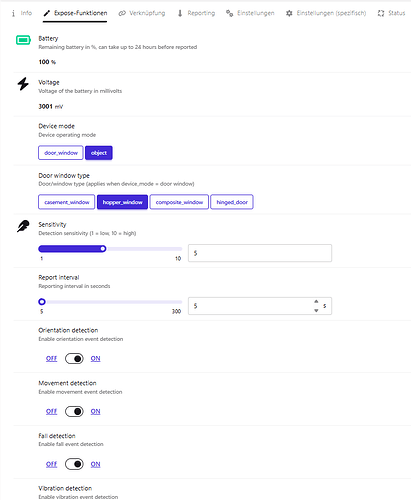Click the info icon in tab bar
Screen dimensions: 411x500
point(13,13)
